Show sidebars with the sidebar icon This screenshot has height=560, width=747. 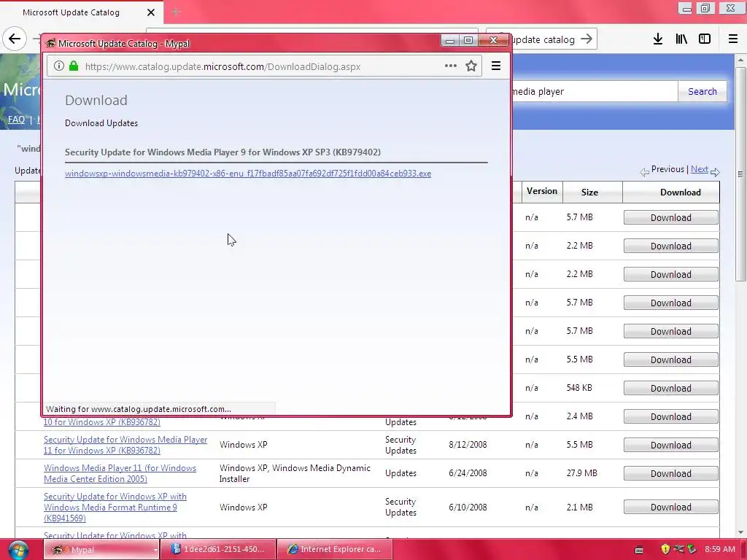pyautogui.click(x=705, y=39)
